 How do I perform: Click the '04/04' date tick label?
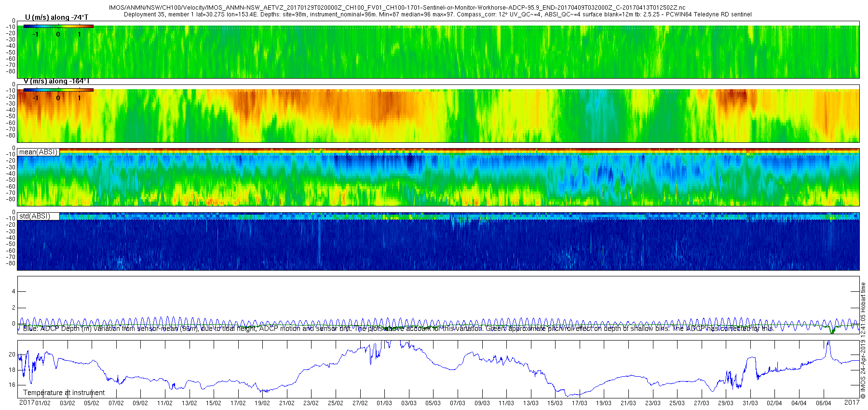click(x=799, y=403)
